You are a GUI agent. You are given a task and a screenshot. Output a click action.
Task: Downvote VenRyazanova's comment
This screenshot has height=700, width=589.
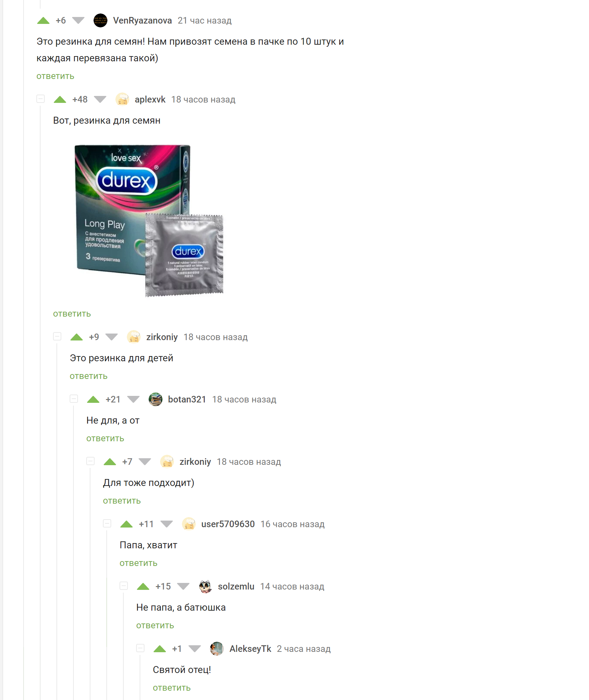[78, 21]
